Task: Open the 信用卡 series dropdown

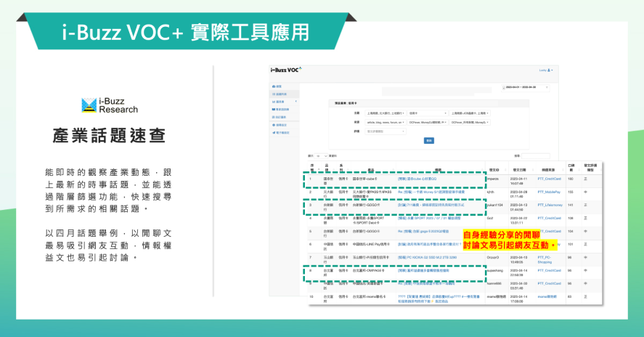Action: pyautogui.click(x=428, y=113)
